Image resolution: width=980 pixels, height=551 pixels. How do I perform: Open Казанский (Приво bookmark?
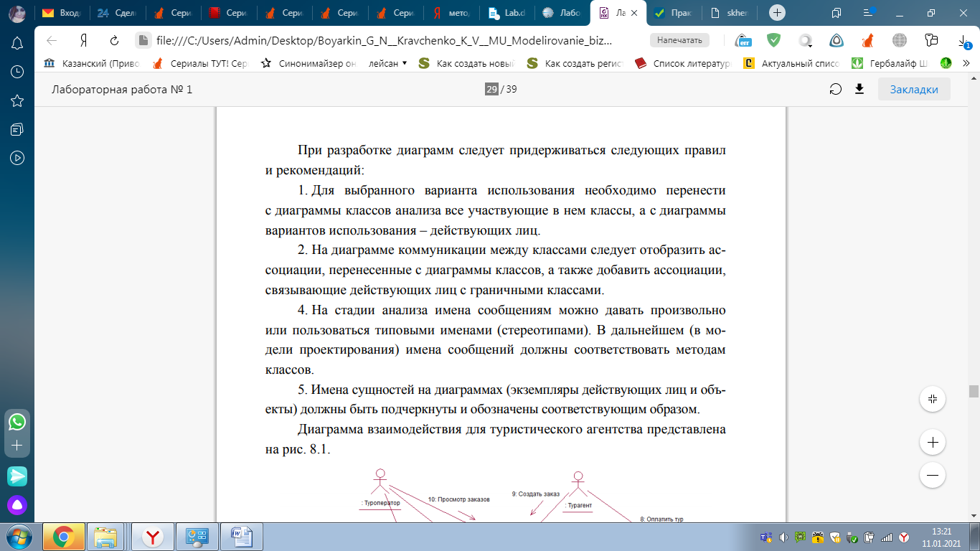[x=91, y=63]
